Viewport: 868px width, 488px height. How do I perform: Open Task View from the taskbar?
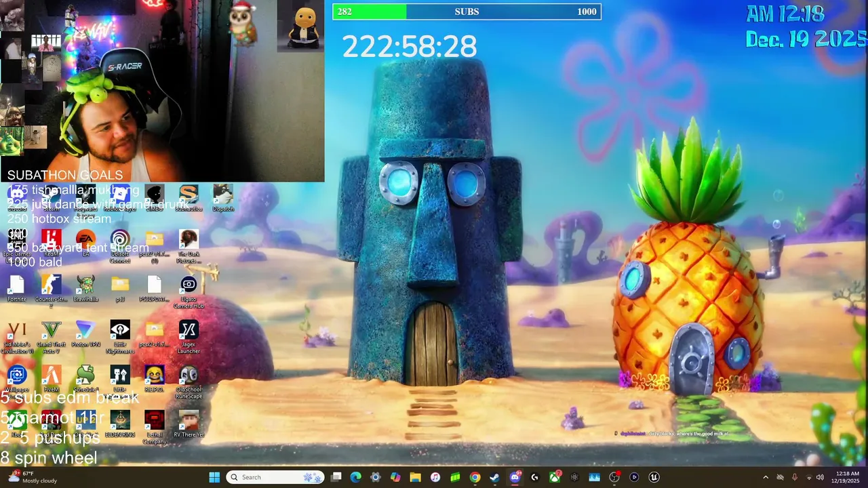(x=336, y=477)
